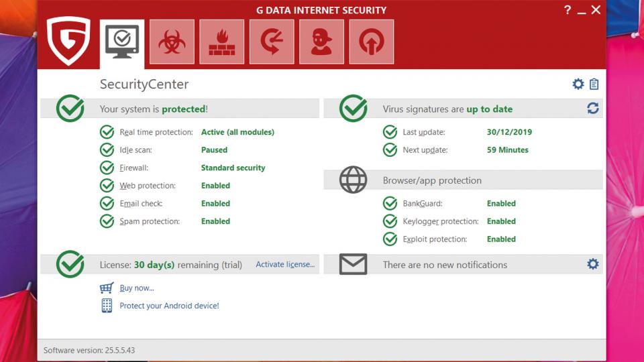Click Active (all modules) status
This screenshot has width=644, height=362.
click(237, 132)
